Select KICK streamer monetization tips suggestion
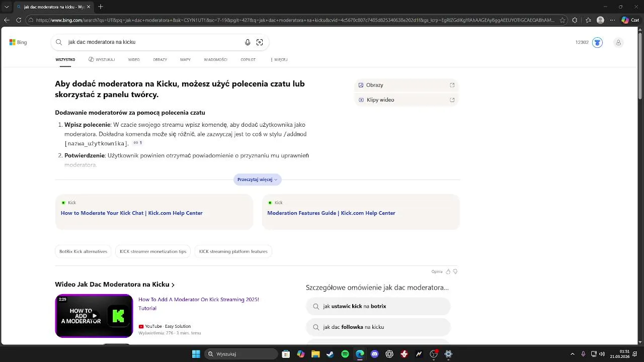 [x=153, y=251]
